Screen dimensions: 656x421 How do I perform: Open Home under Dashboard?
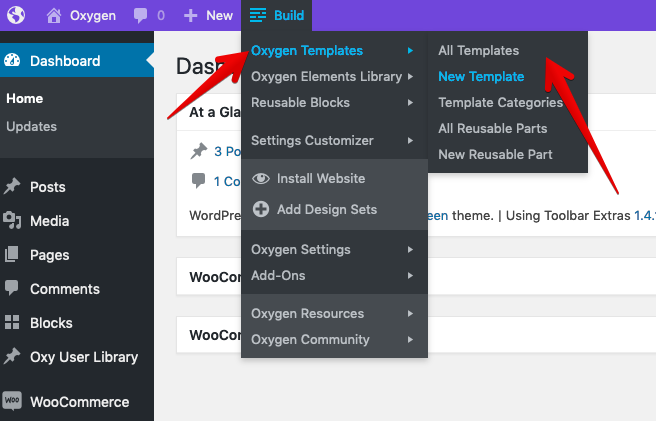(25, 99)
